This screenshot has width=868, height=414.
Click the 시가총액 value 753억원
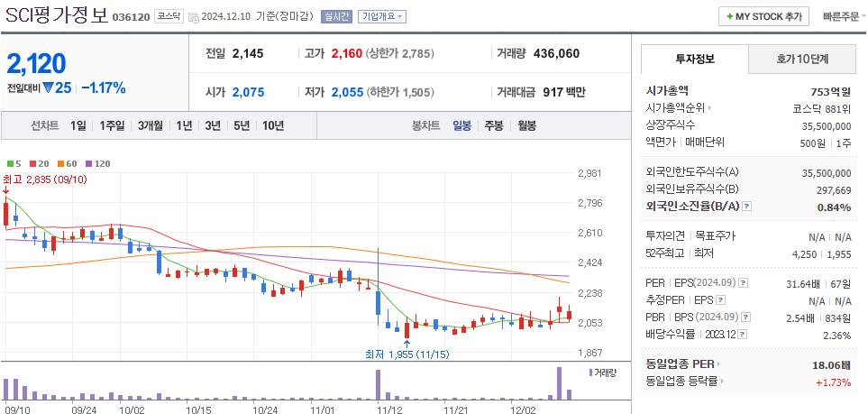pyautogui.click(x=830, y=92)
